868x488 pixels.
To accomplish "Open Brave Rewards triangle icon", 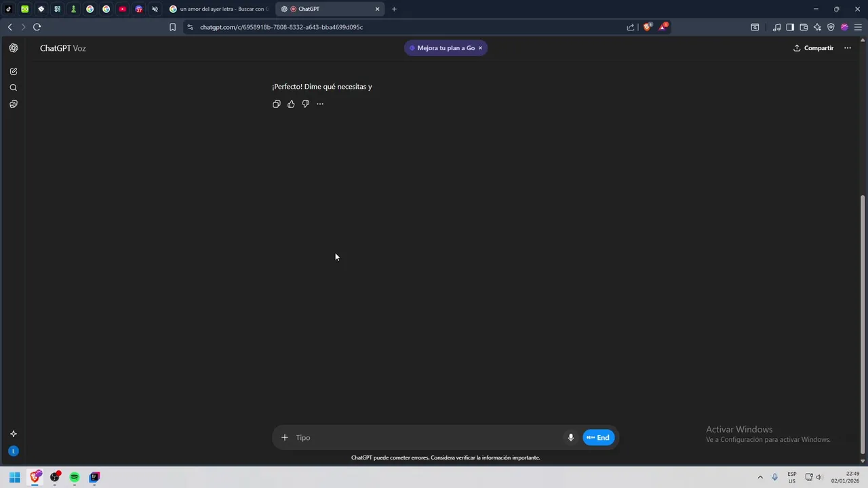I will pos(663,27).
